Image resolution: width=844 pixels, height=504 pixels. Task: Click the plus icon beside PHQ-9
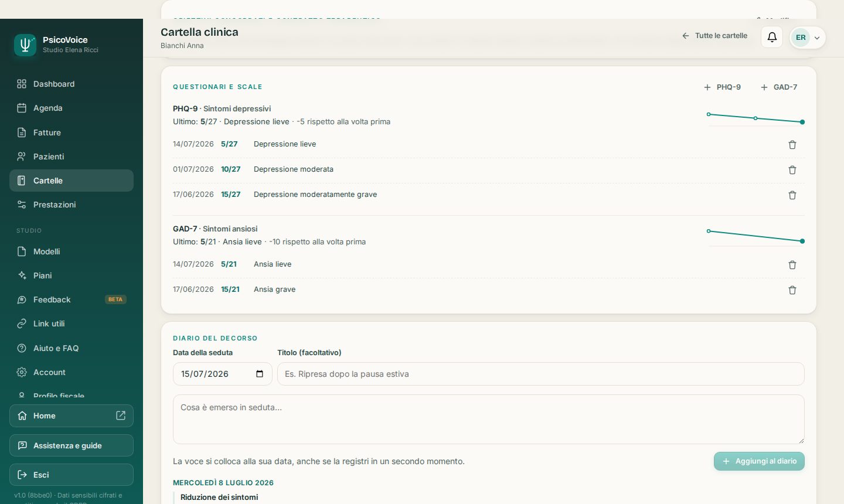pos(707,87)
